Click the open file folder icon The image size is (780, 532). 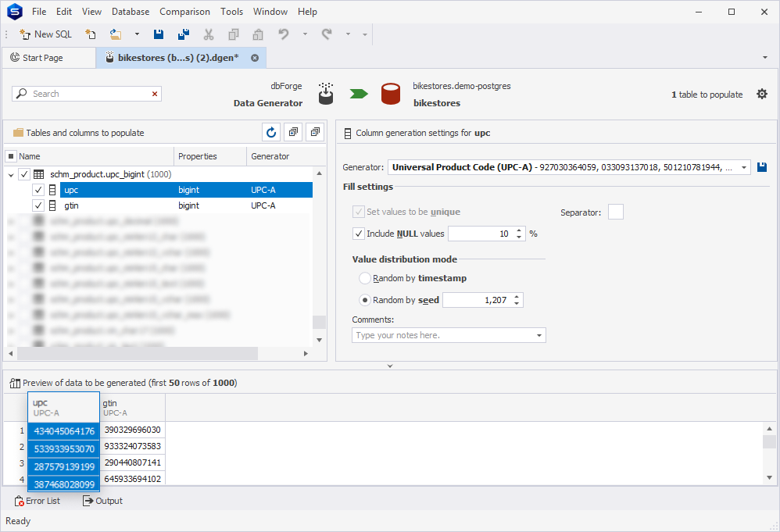pyautogui.click(x=116, y=34)
